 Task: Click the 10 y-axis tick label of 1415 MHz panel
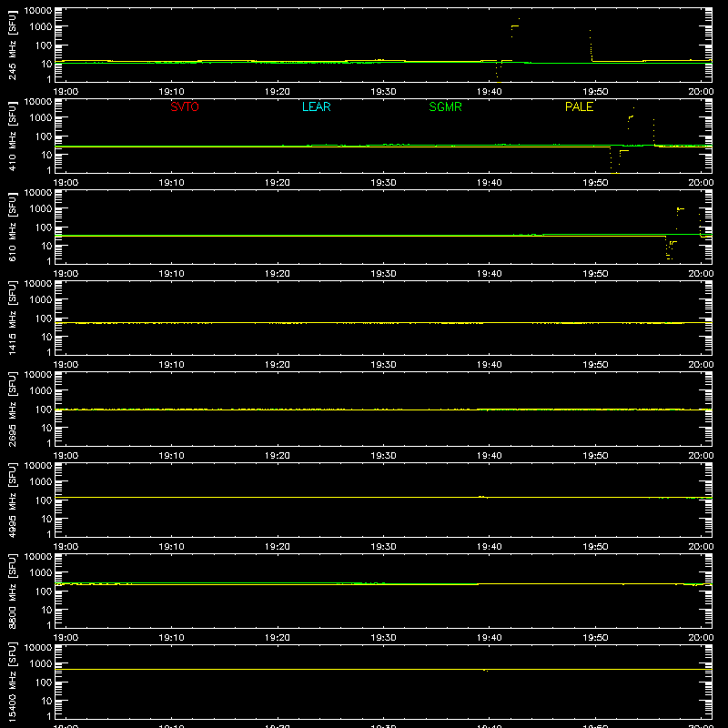46,337
